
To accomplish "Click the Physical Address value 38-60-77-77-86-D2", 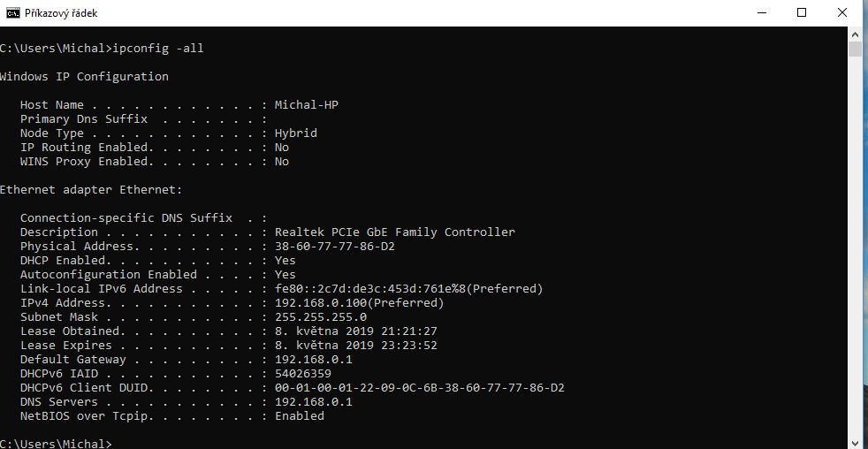I will [x=334, y=246].
